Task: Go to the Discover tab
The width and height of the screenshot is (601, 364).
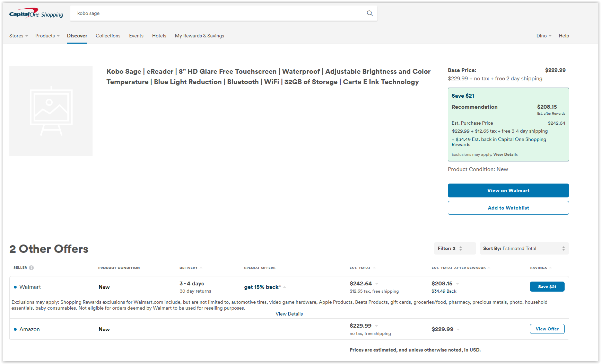Action: coord(77,36)
